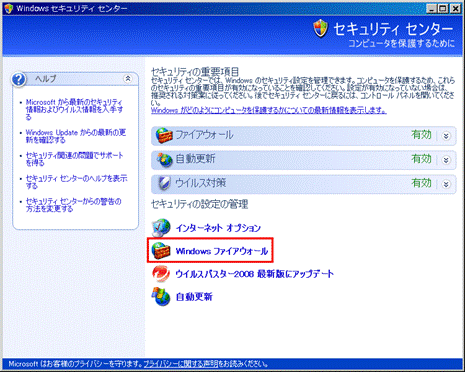Expand the ウイルス対策 section chevron
The image size is (465, 372).
coord(446,184)
